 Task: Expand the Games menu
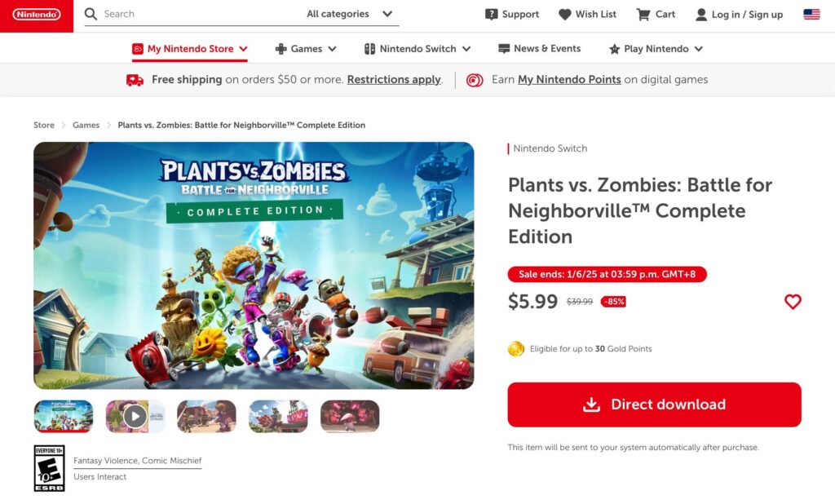click(x=306, y=49)
